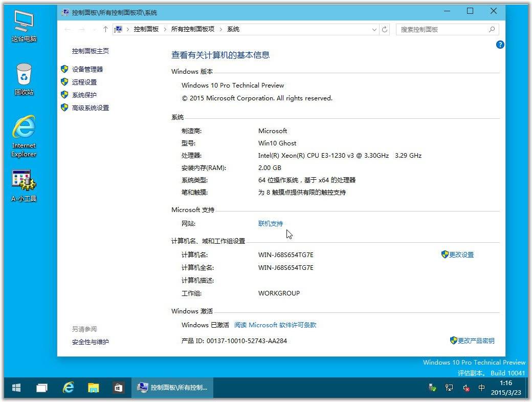Click the product ID 00137-10010-52743-AA284 text
The width and height of the screenshot is (532, 402).
click(247, 341)
